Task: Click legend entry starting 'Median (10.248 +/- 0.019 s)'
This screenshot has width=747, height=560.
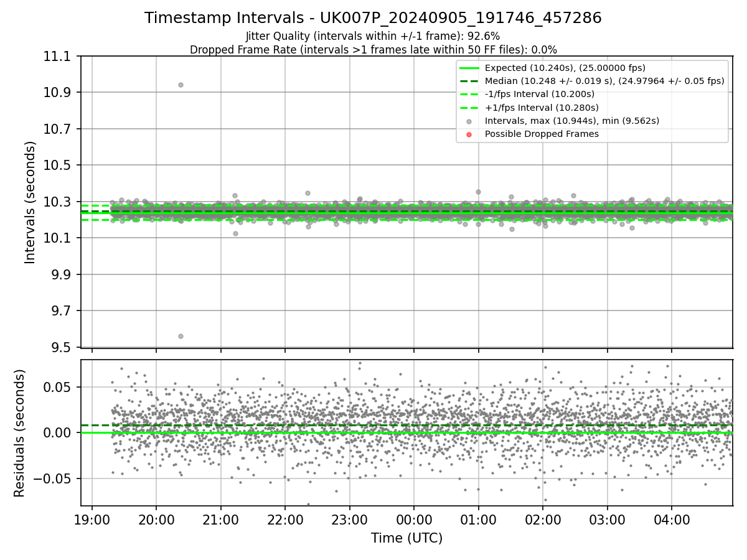Action: (x=604, y=81)
